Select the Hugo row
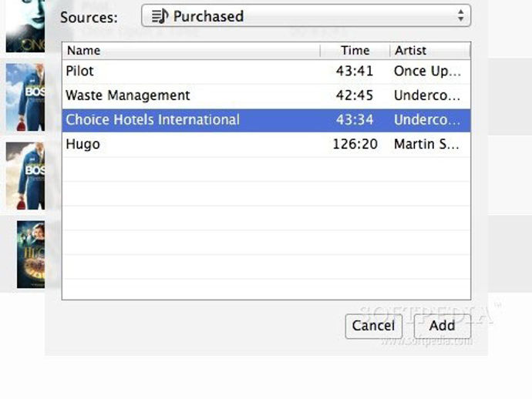This screenshot has height=399, width=532. pyautogui.click(x=266, y=145)
